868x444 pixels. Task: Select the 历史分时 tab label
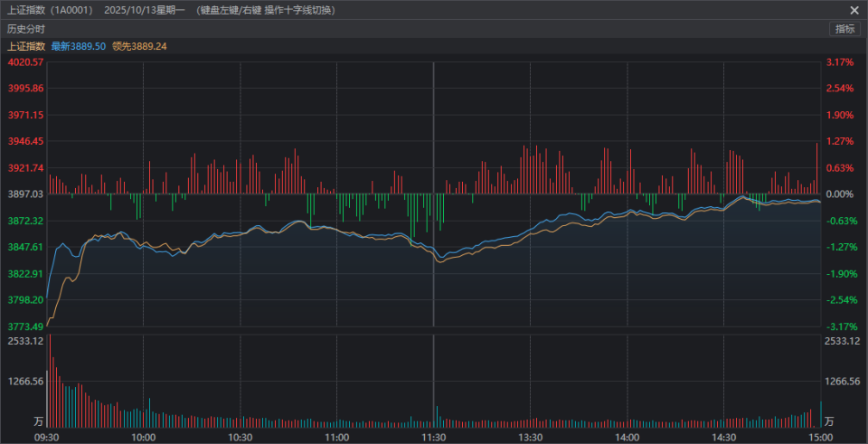(x=26, y=29)
